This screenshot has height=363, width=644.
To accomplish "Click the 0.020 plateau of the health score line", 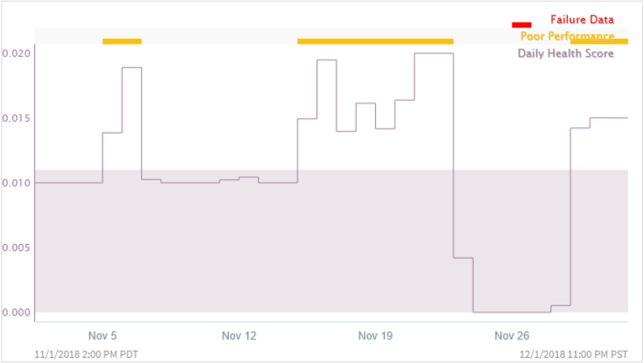I will (433, 53).
